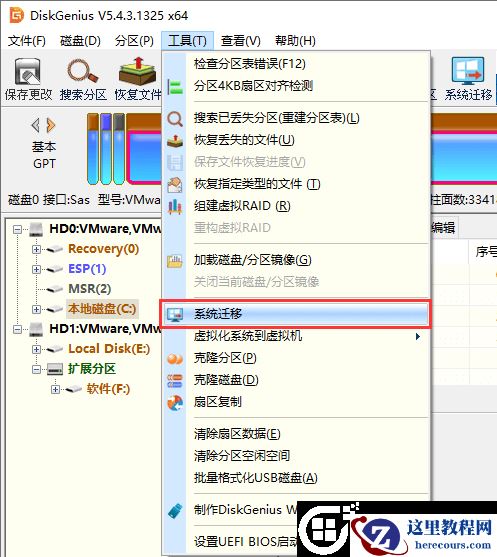Expand the ESP(1) partition node
This screenshot has width=497, height=557.
(36, 269)
